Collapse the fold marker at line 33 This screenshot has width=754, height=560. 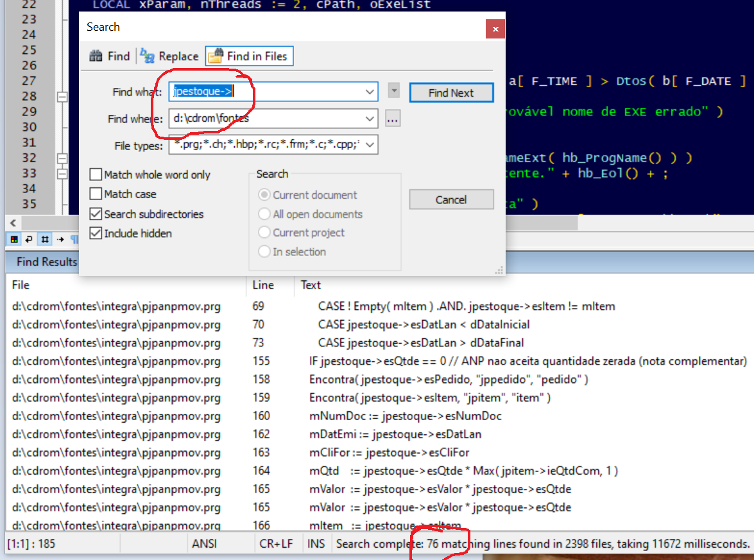click(x=62, y=174)
